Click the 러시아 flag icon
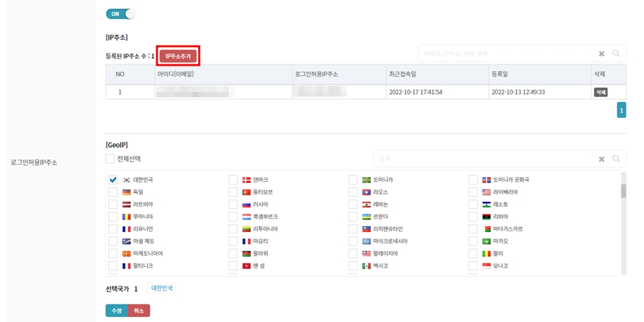 [246, 204]
